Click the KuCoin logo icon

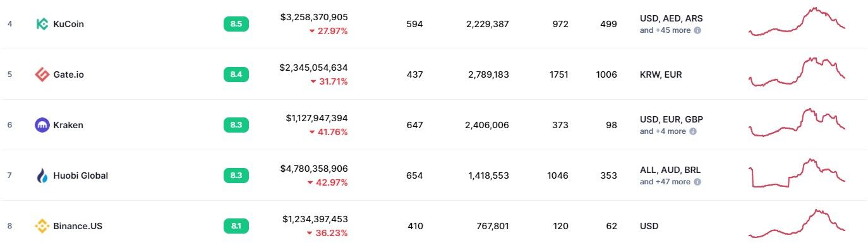coord(42,24)
